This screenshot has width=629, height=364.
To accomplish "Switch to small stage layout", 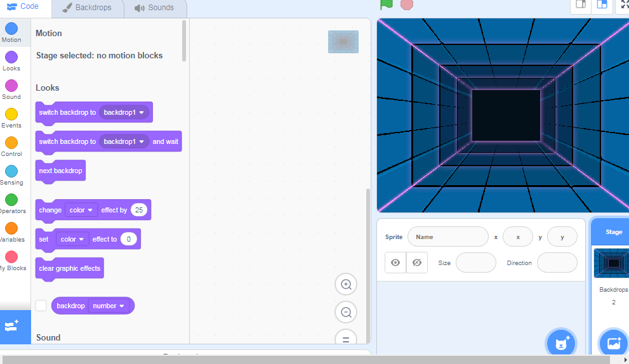I will [x=581, y=5].
